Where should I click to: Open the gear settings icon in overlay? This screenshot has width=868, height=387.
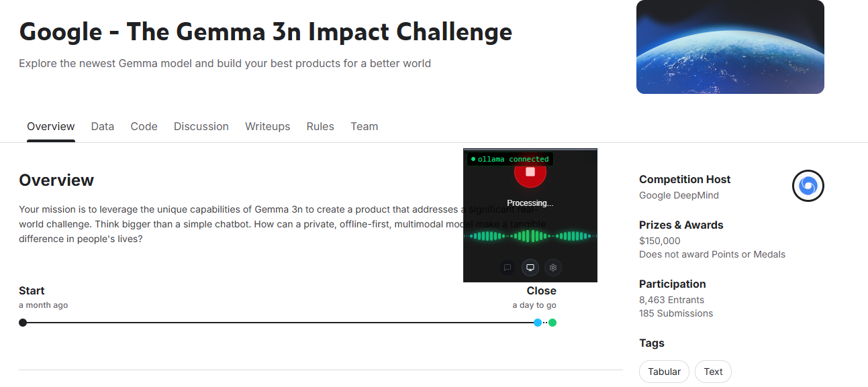click(553, 268)
